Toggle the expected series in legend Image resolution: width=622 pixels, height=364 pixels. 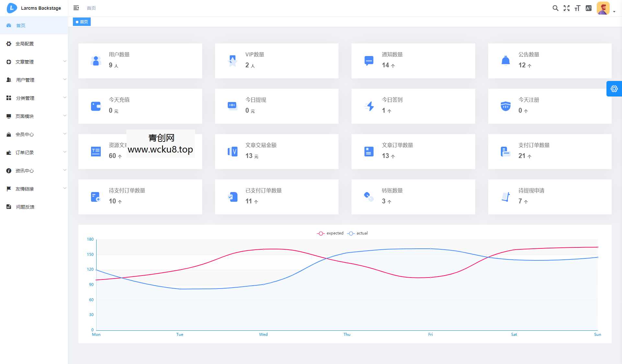click(330, 233)
